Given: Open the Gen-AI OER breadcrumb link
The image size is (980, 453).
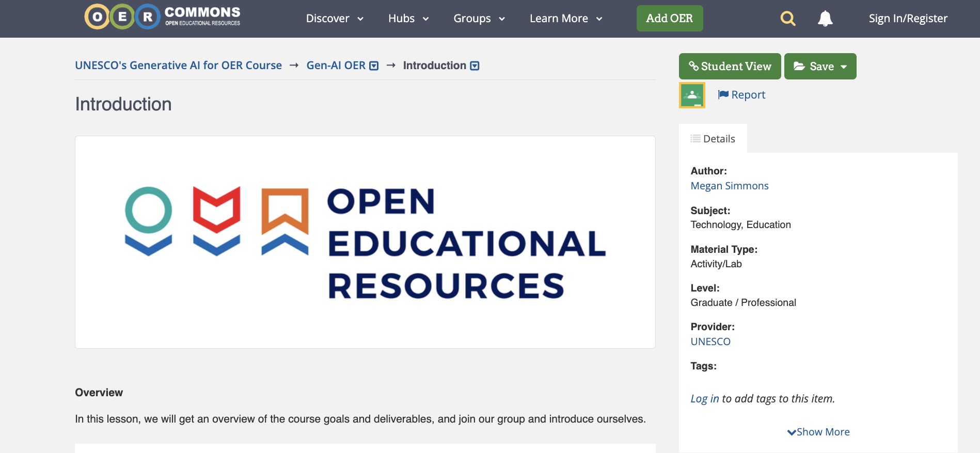Looking at the screenshot, I should pyautogui.click(x=336, y=66).
